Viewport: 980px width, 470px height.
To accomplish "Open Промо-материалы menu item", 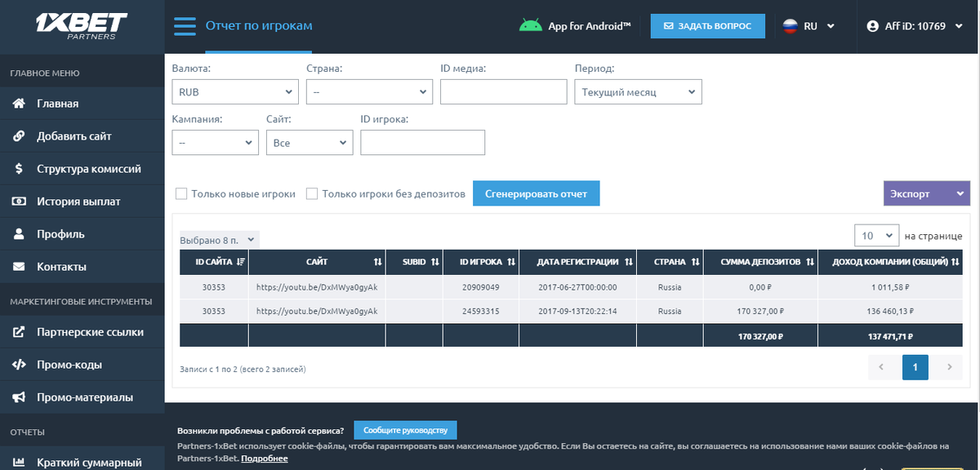I will coord(82,397).
